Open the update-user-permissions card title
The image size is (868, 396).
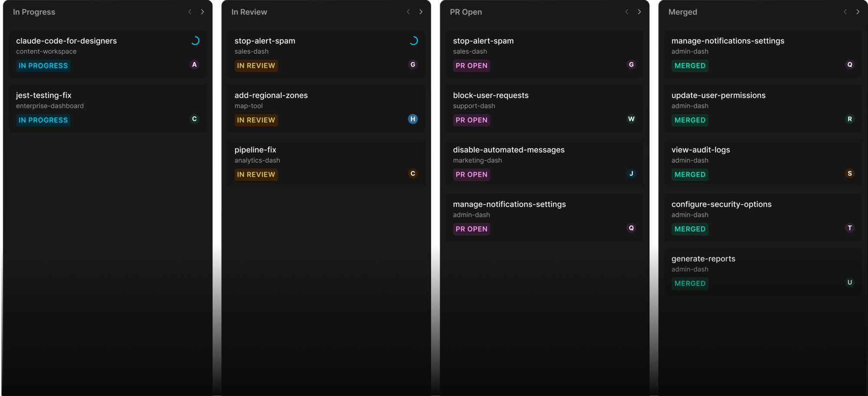(x=719, y=95)
